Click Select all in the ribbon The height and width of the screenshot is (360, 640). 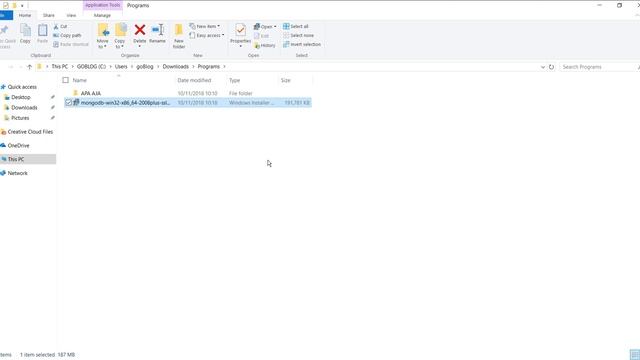point(296,27)
